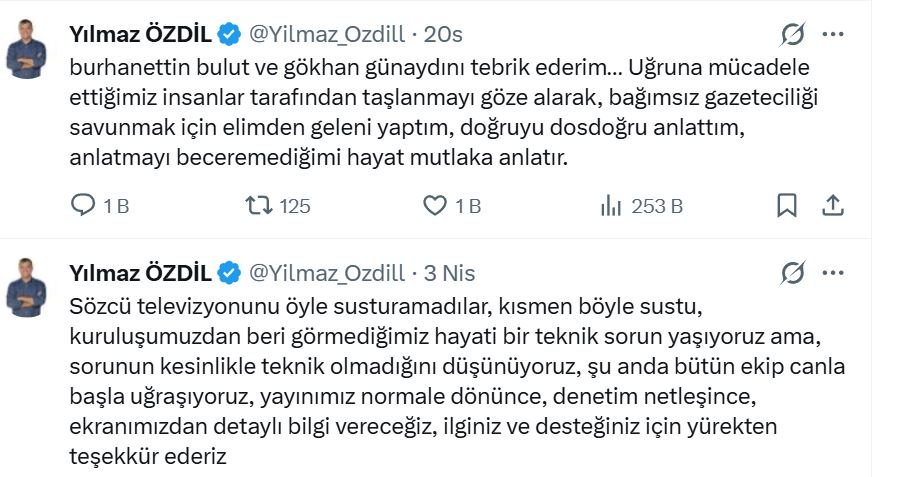Click @Yilmaz_Ozdill handle on second tweet
This screenshot has width=898, height=477.
tap(326, 273)
